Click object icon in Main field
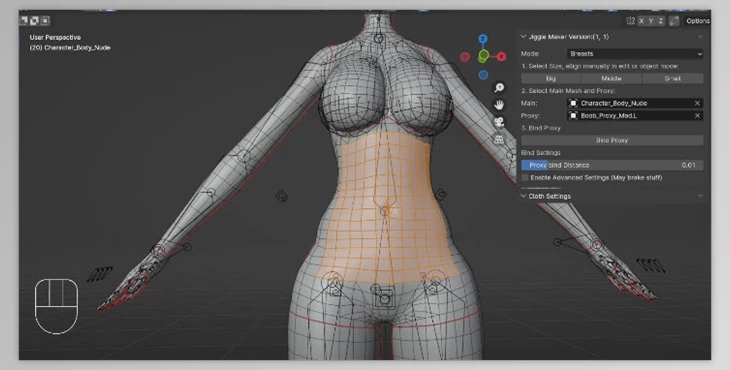Screen dimensions: 730x370 [574, 103]
